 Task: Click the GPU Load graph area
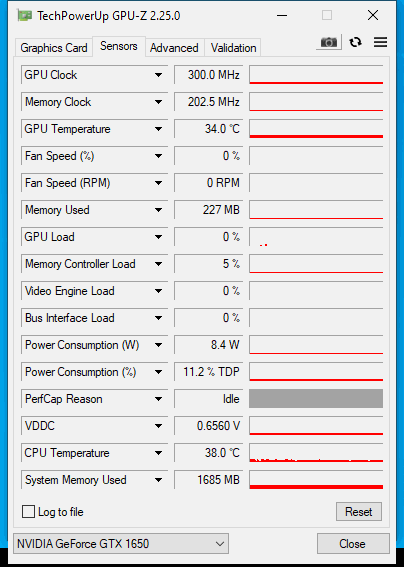(x=316, y=237)
